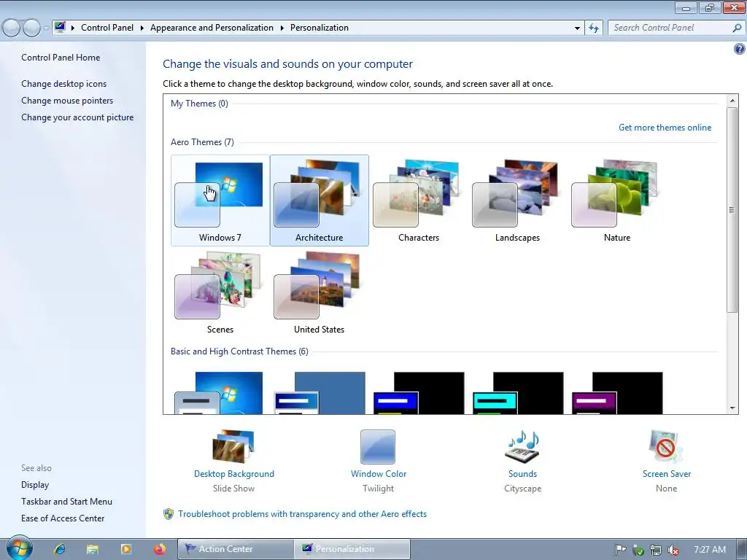Screen dimensions: 747x560
Task: Troubleshoot transparency and Aero effects link
Action: 302,514
